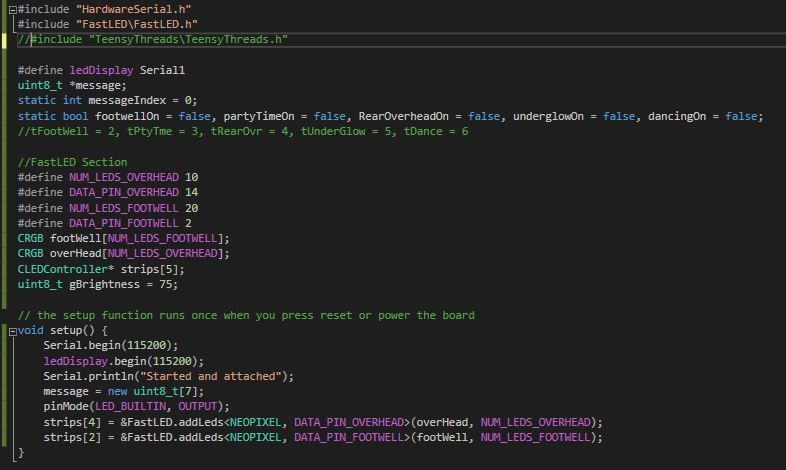The image size is (786, 470).
Task: Select the ledDisplay macro name in #define
Action: pos(101,70)
